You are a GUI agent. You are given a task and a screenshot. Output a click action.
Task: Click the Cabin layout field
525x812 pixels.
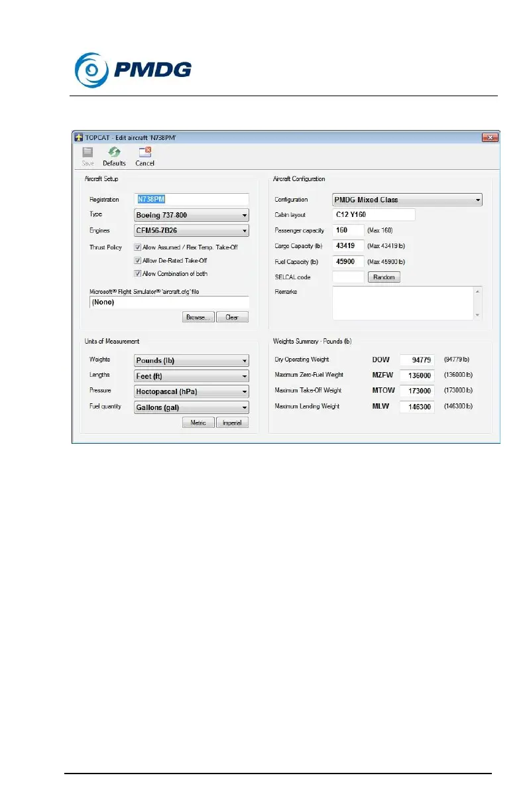pos(373,215)
